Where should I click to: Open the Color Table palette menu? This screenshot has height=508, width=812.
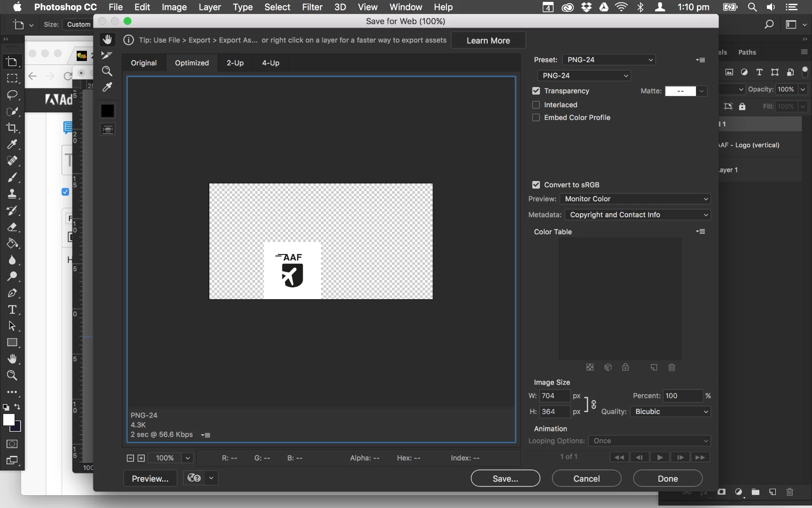pos(701,231)
